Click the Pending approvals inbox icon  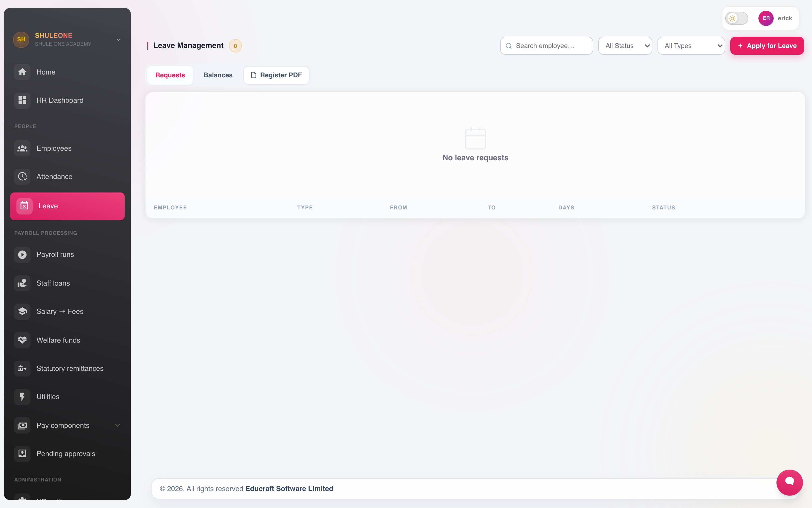pyautogui.click(x=22, y=454)
